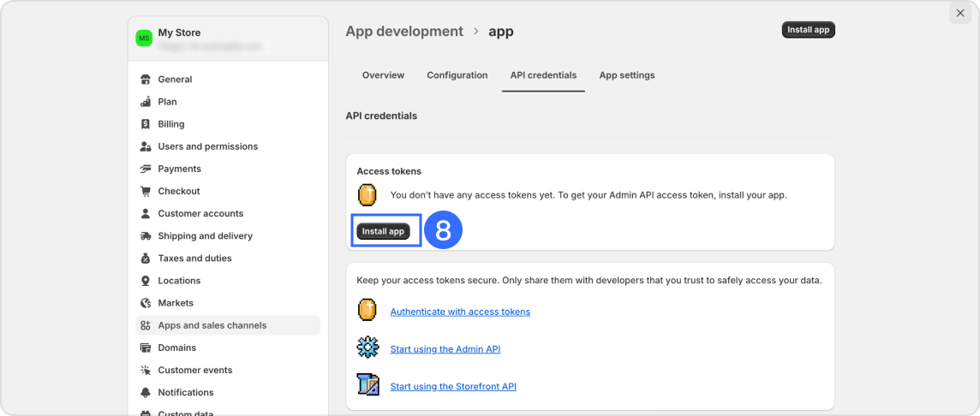980x416 pixels.
Task: Click App development breadcrumb
Action: pyautogui.click(x=404, y=32)
